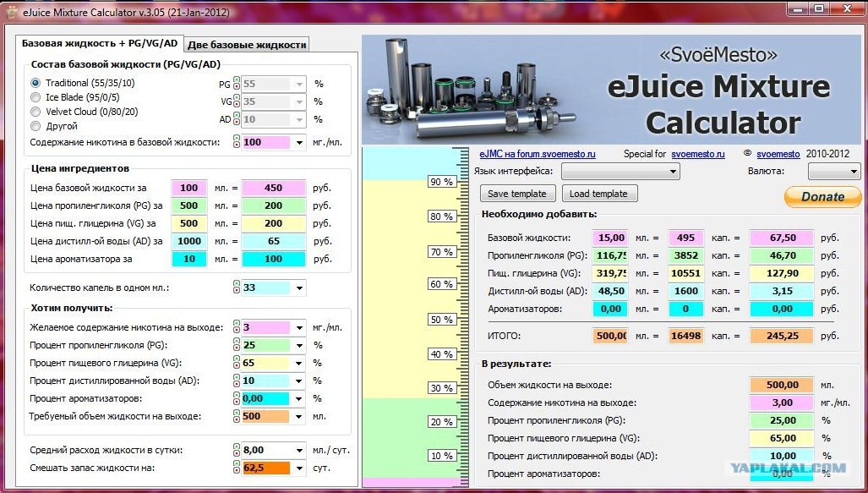Increase base nicotine content with green stepper arrow
This screenshot has width=868, height=493.
coord(237,139)
